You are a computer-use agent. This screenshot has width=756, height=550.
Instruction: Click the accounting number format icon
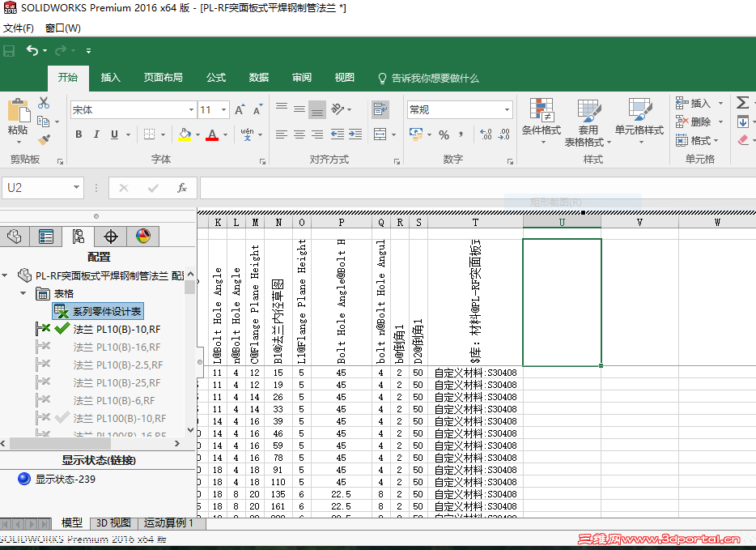pyautogui.click(x=416, y=134)
